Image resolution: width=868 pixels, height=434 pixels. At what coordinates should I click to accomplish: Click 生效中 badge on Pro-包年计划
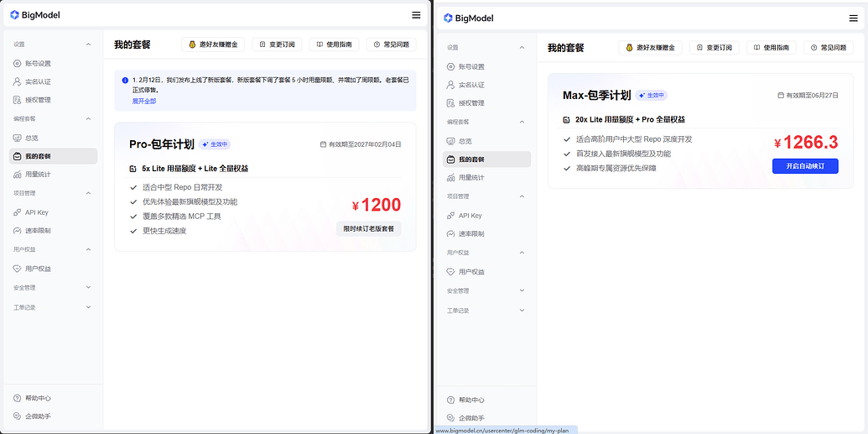point(215,144)
